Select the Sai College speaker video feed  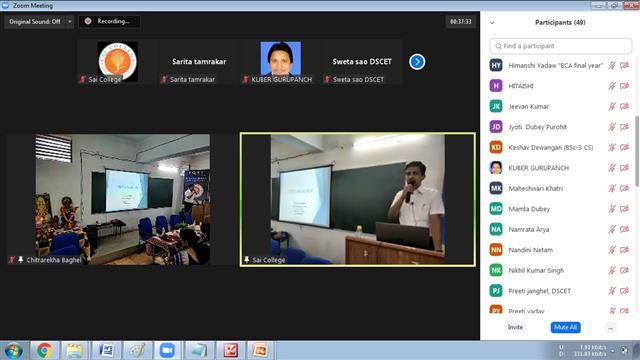tap(358, 200)
